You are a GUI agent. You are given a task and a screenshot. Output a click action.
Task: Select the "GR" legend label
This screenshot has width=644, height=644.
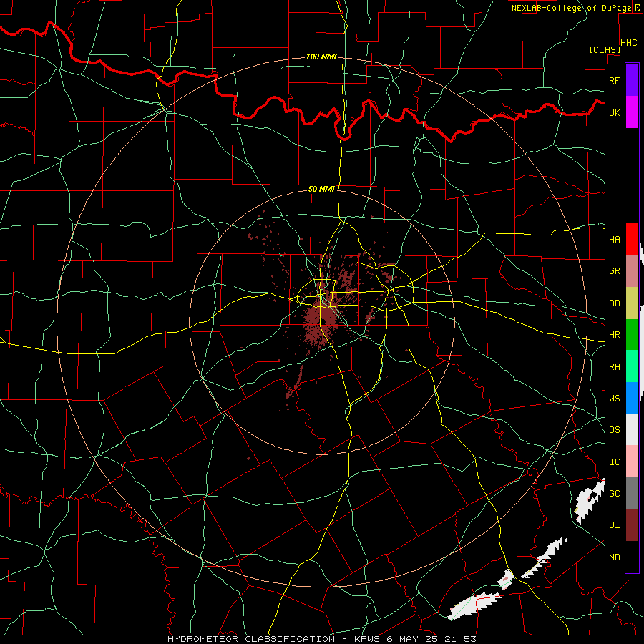(x=614, y=271)
